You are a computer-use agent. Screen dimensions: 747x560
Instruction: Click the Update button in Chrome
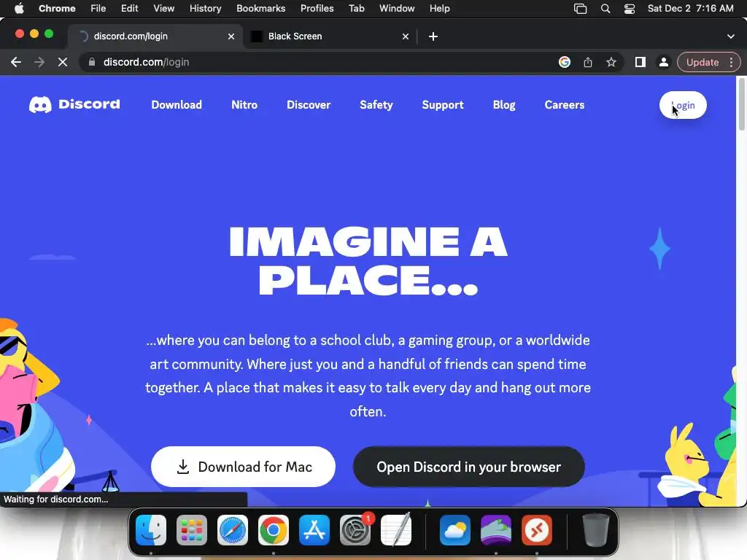click(x=703, y=62)
